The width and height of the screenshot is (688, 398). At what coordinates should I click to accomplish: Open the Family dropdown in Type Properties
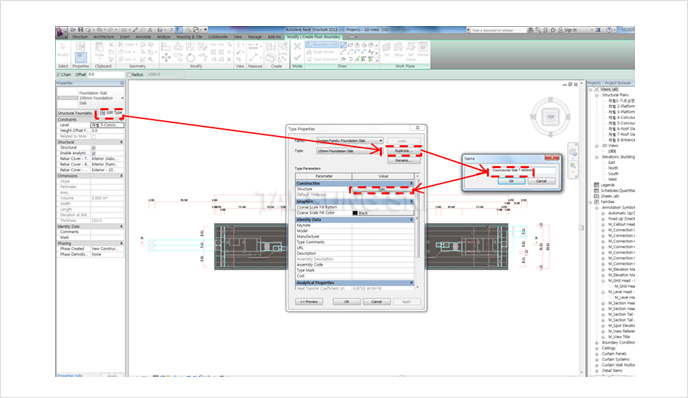click(380, 140)
